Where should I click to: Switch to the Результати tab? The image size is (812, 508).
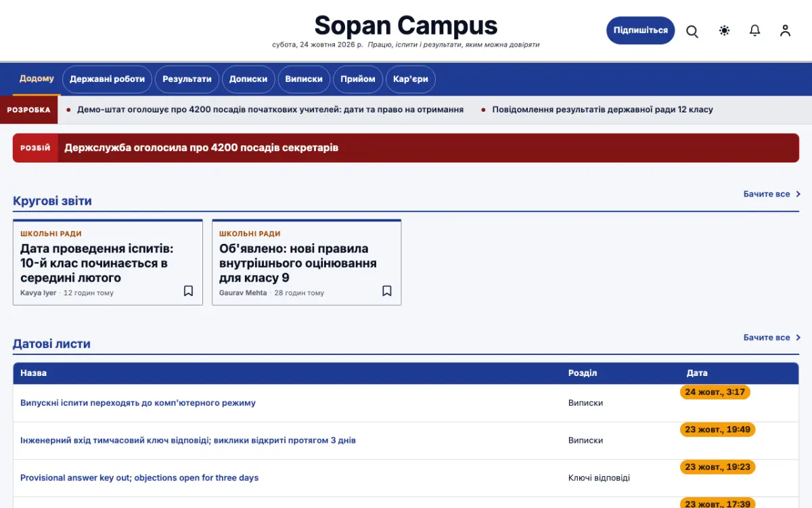coord(187,79)
